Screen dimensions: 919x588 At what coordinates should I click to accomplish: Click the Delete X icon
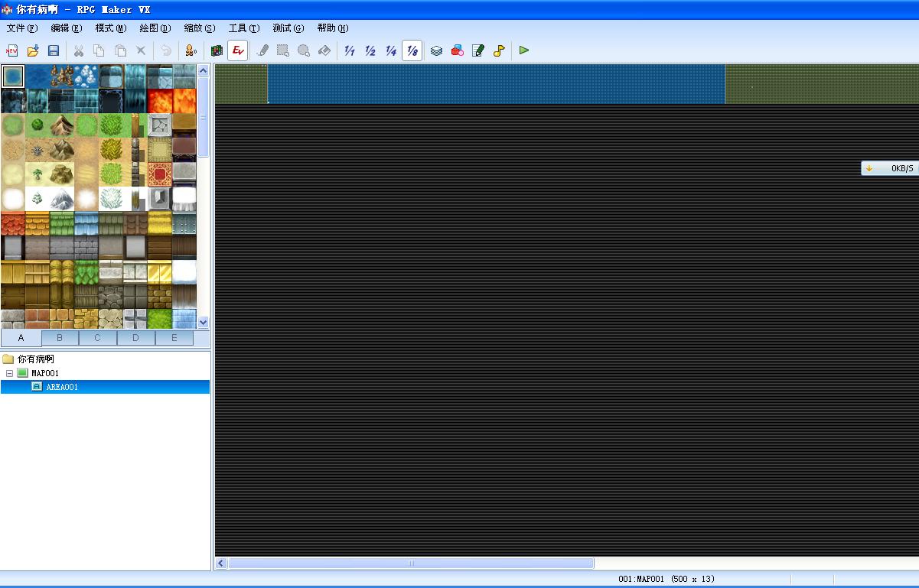pos(141,50)
